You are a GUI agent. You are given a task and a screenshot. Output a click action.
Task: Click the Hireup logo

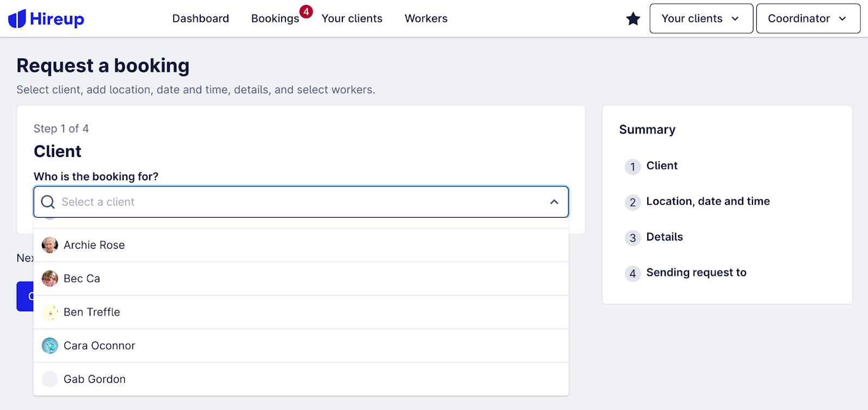46,19
